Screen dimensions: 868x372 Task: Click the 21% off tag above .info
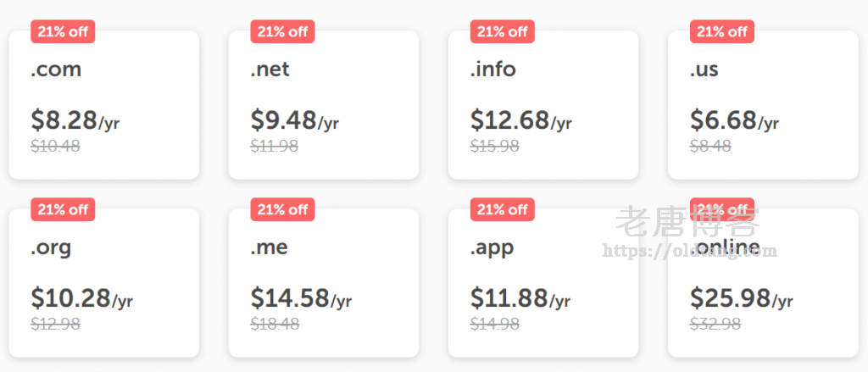coord(503,31)
